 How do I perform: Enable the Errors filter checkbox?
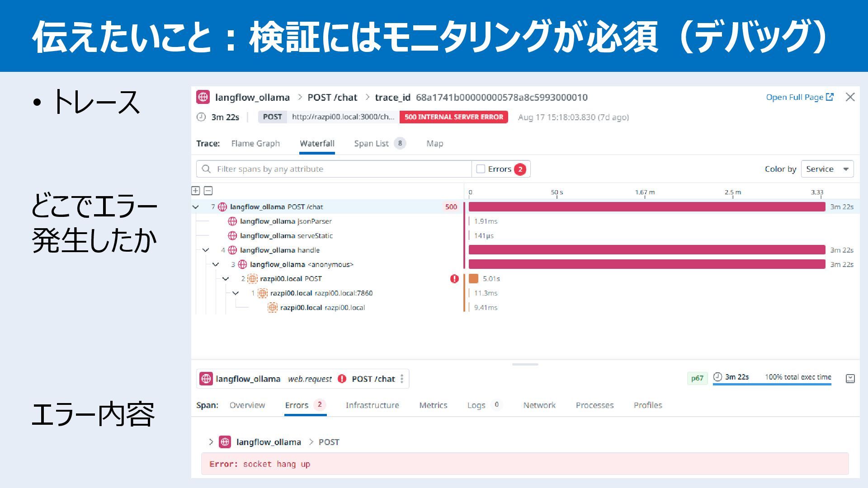click(x=481, y=169)
